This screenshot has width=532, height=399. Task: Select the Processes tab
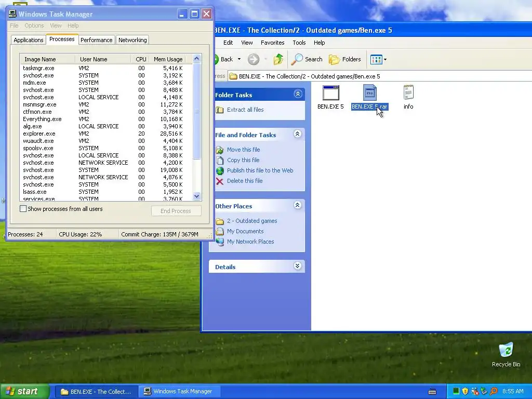tap(62, 39)
